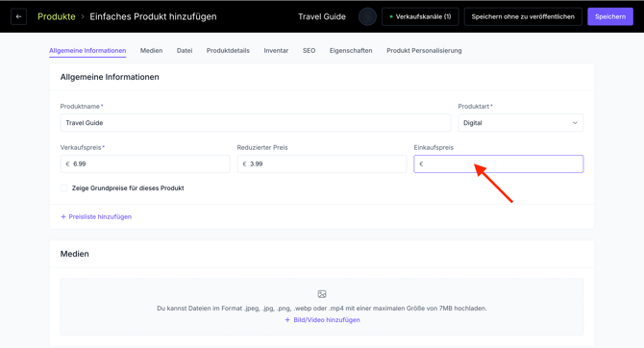The height and width of the screenshot is (348, 644).
Task: Select the Inventar tab
Action: pos(276,51)
